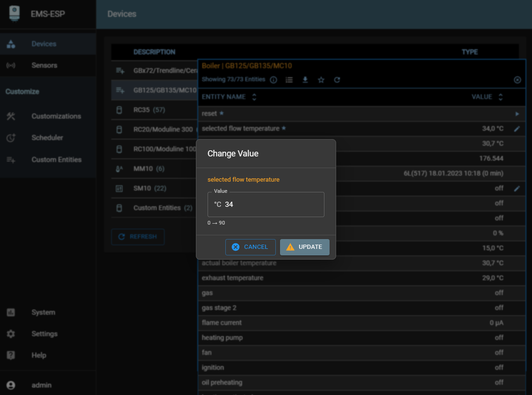Click the UPDATE button in the dialog
This screenshot has height=395, width=532.
tap(304, 247)
